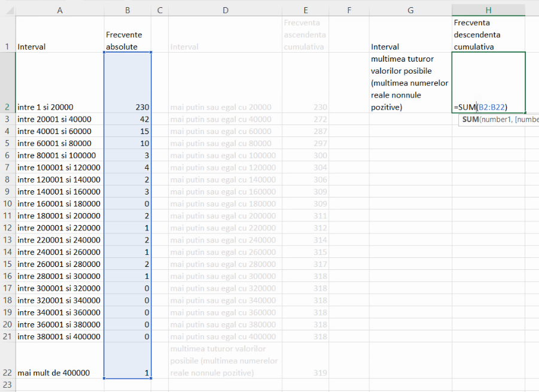The image size is (539, 392).
Task: Click cell H2 containing the SUM formula
Action: pos(488,83)
